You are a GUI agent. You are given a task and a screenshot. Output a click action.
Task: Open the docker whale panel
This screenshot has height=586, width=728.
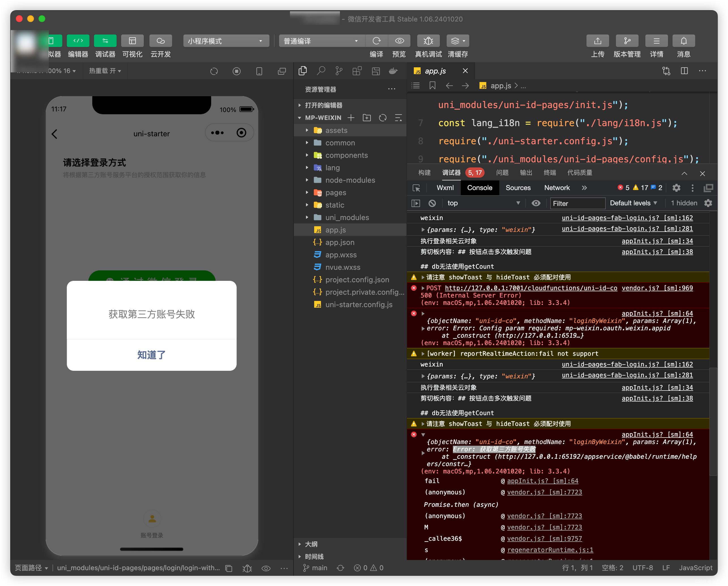tap(393, 71)
